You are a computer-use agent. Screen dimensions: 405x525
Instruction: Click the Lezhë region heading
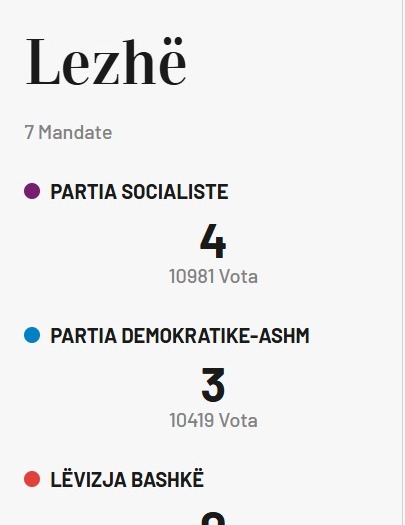pos(106,61)
